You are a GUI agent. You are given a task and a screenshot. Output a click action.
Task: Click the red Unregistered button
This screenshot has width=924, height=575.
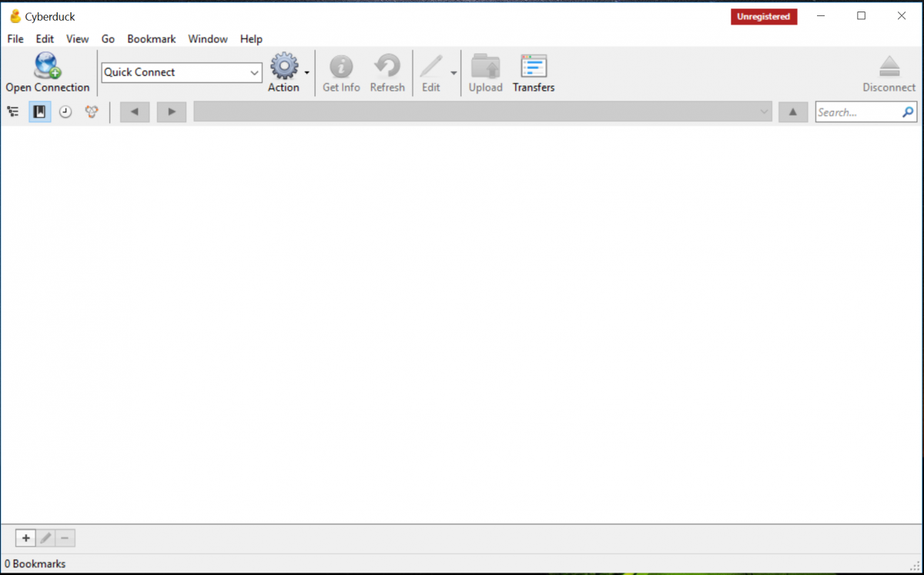[x=764, y=16]
